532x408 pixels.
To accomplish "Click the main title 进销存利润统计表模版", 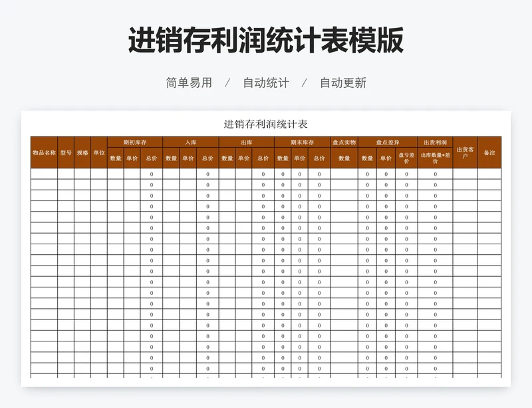I will coord(265,40).
